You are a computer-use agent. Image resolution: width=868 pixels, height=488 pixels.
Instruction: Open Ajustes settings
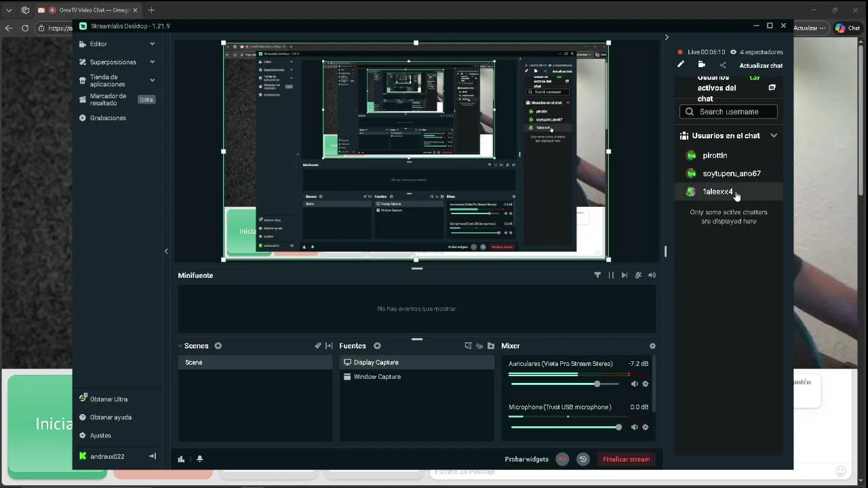pos(100,436)
